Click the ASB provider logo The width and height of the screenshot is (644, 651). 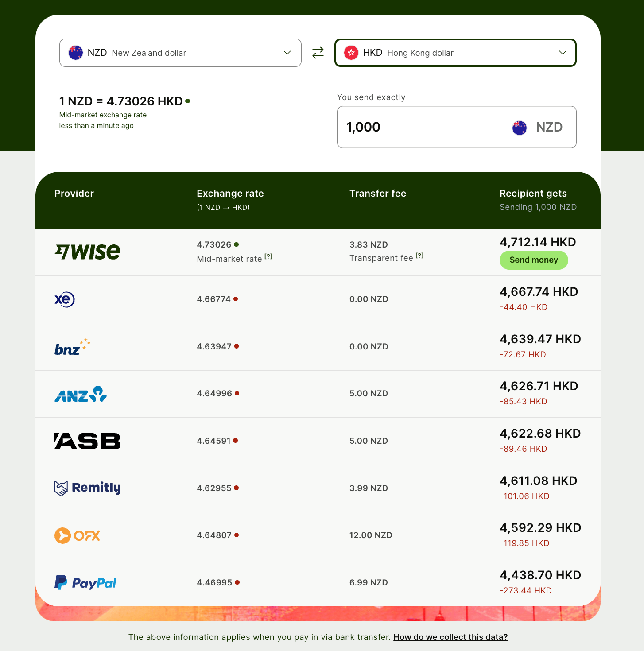(87, 441)
